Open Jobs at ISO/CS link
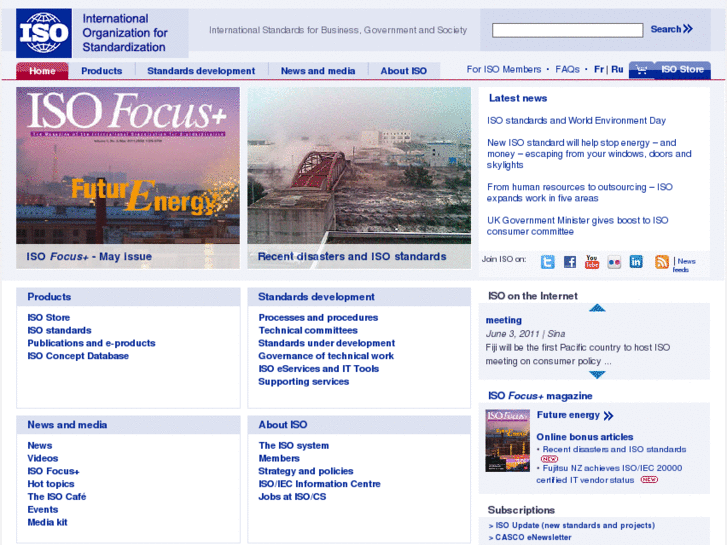The width and height of the screenshot is (727, 545). click(x=292, y=497)
